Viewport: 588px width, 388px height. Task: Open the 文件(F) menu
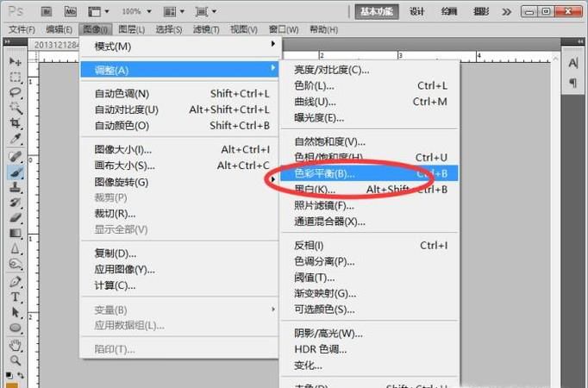(x=22, y=29)
